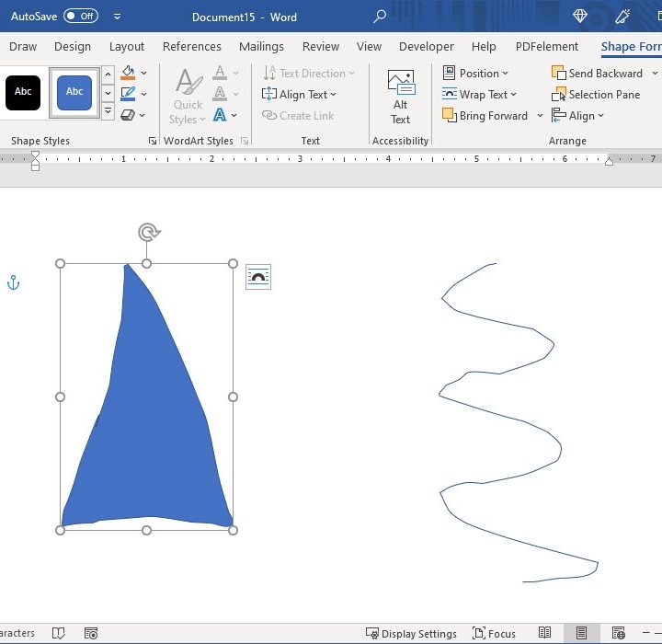Screen dimensions: 662x644
Task: Click the proofing book icon in status bar
Action: [x=58, y=633]
